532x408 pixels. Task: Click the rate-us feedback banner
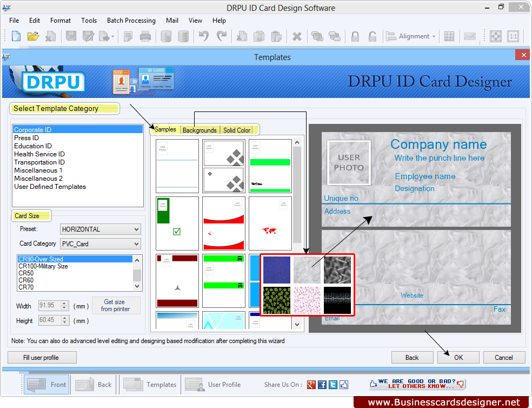click(x=418, y=384)
